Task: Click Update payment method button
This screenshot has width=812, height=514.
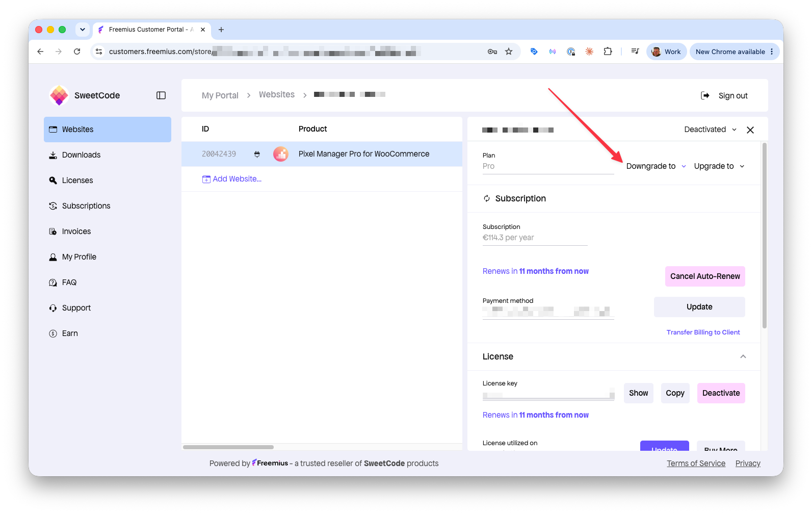Action: point(699,307)
